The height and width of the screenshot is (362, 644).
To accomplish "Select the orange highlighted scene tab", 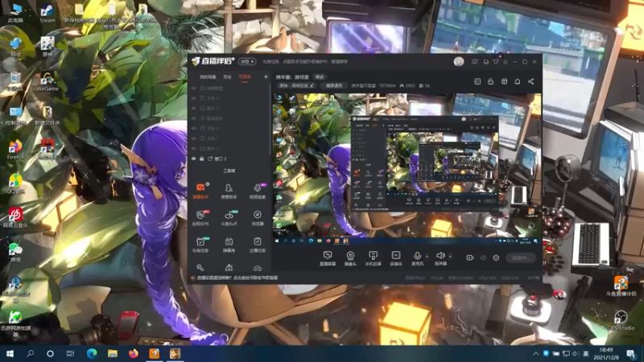I will click(245, 76).
